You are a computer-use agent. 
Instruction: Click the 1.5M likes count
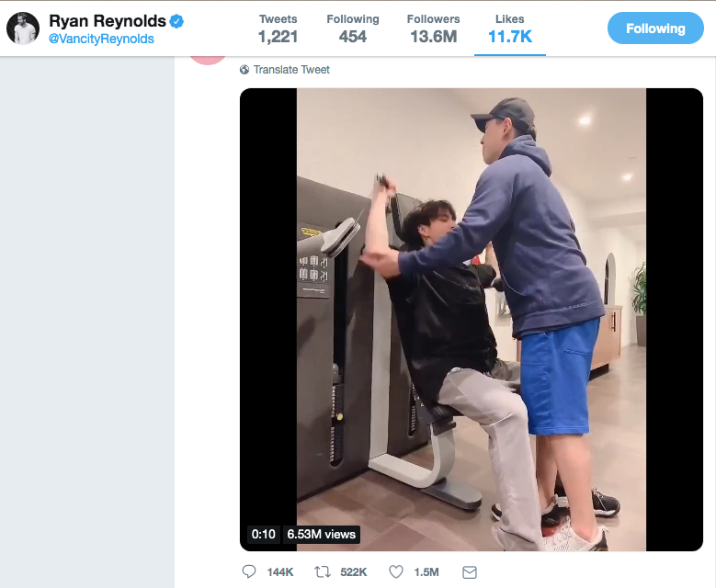426,572
